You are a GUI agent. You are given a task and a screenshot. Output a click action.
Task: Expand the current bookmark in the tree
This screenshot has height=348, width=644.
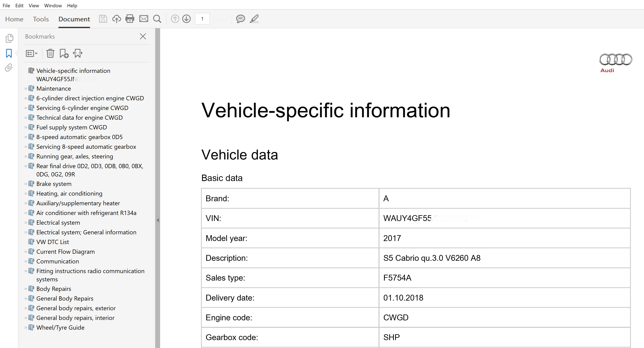(77, 53)
